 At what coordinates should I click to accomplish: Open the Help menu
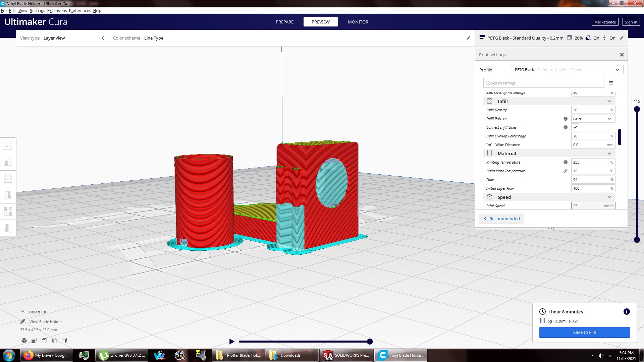coord(97,11)
